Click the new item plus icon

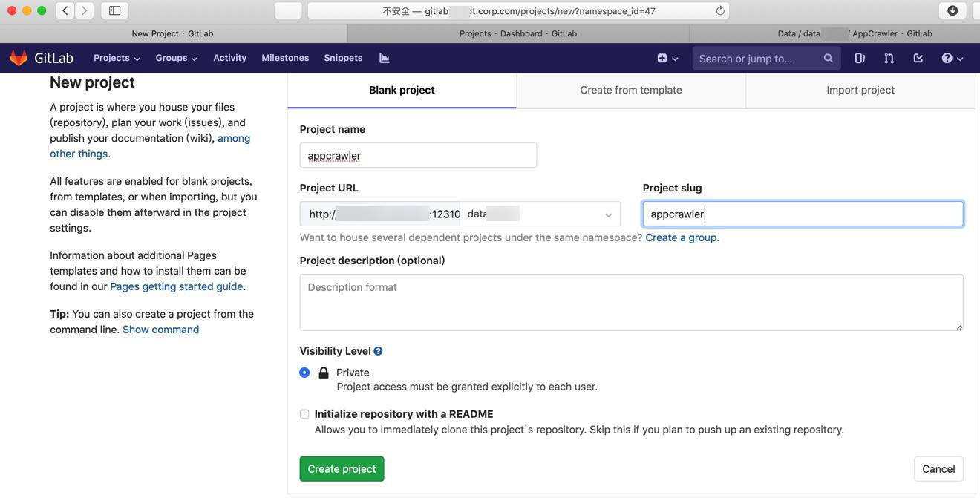(x=662, y=58)
